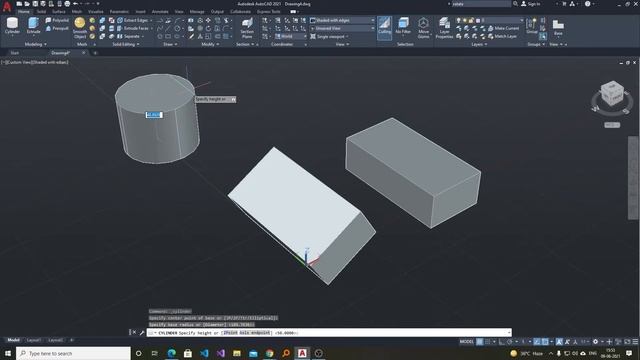Image resolution: width=640 pixels, height=360 pixels.
Task: Expand the Solid Editing panel dropdown
Action: coord(126,44)
